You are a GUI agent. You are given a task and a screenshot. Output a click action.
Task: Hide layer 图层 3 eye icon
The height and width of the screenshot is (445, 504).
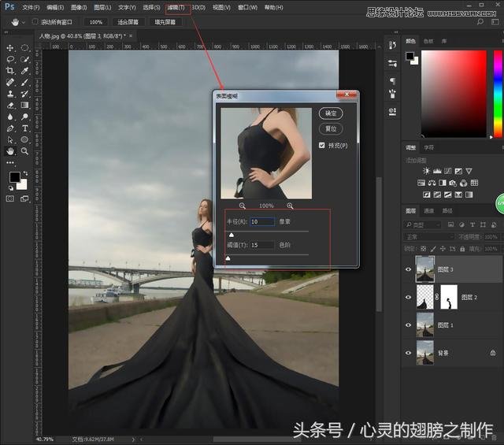[x=408, y=269]
